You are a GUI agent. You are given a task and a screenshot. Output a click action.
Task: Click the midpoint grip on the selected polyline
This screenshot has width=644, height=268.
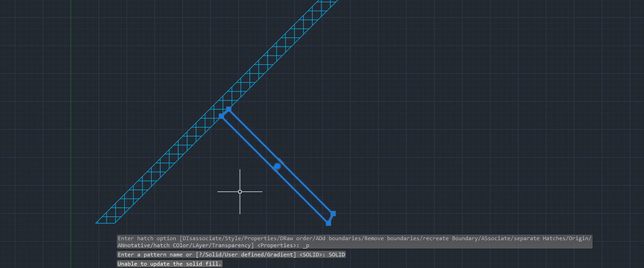[277, 166]
